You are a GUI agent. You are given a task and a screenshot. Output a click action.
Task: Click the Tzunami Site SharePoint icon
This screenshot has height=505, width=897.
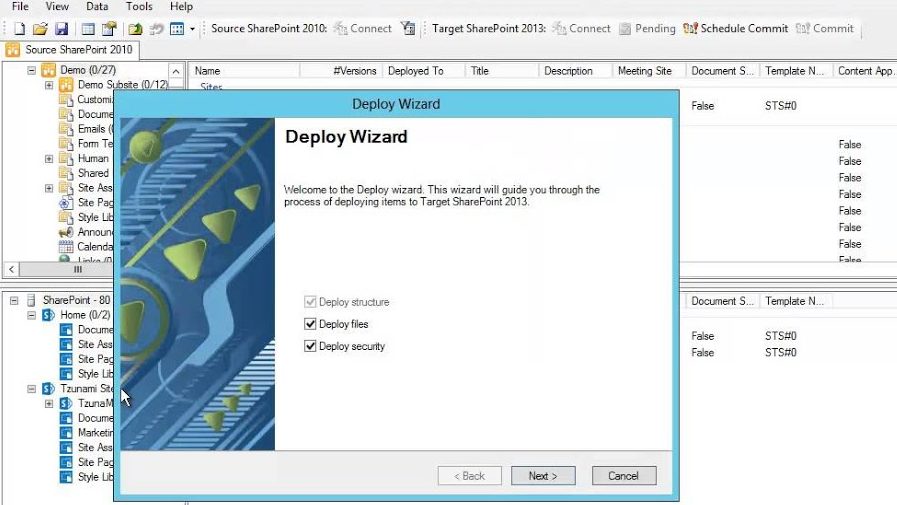tap(49, 389)
